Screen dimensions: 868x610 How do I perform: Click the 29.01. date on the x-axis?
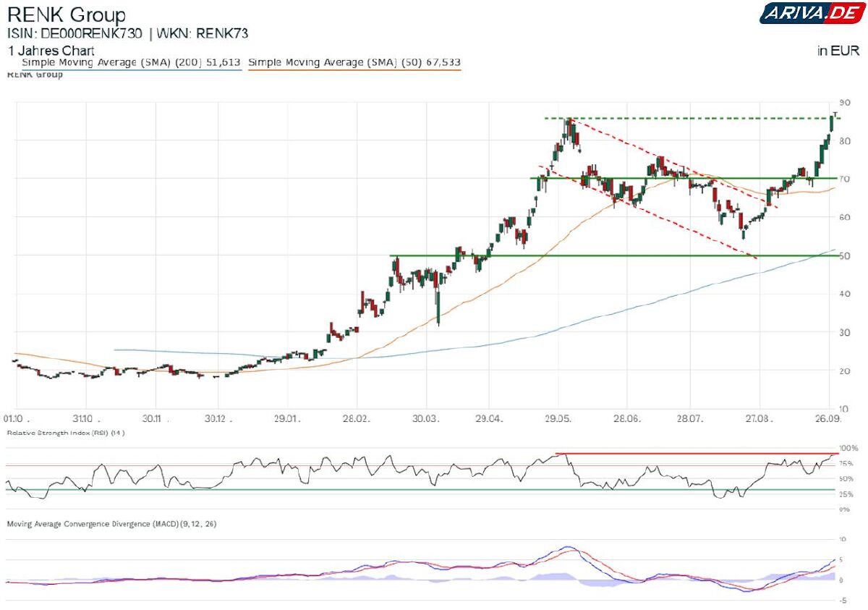(287, 418)
